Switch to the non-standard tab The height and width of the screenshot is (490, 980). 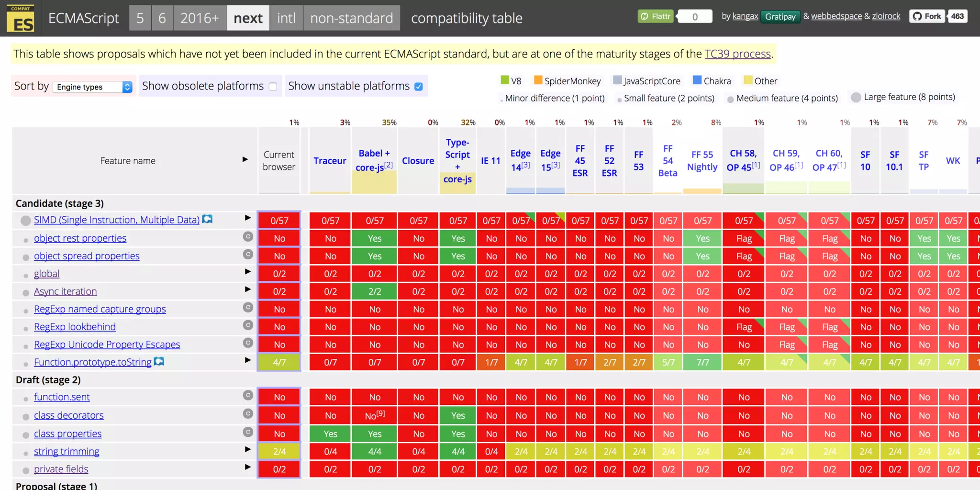[x=351, y=18]
